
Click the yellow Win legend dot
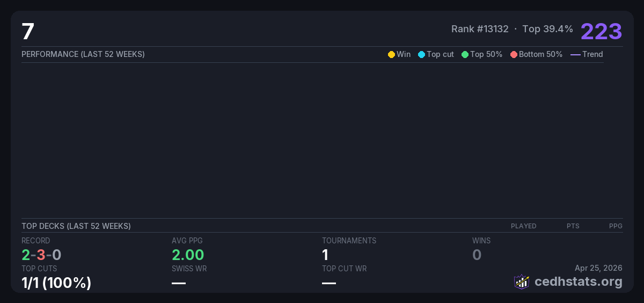[x=391, y=54]
